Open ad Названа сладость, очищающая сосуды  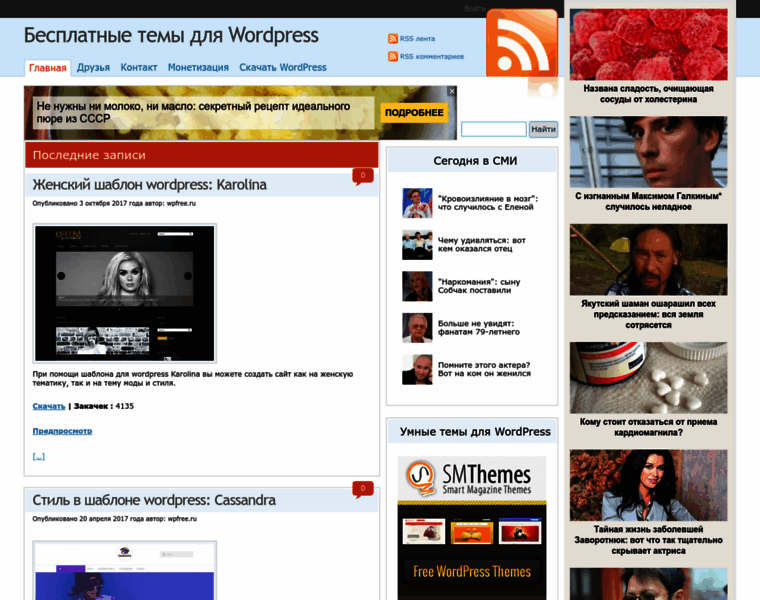tap(649, 94)
